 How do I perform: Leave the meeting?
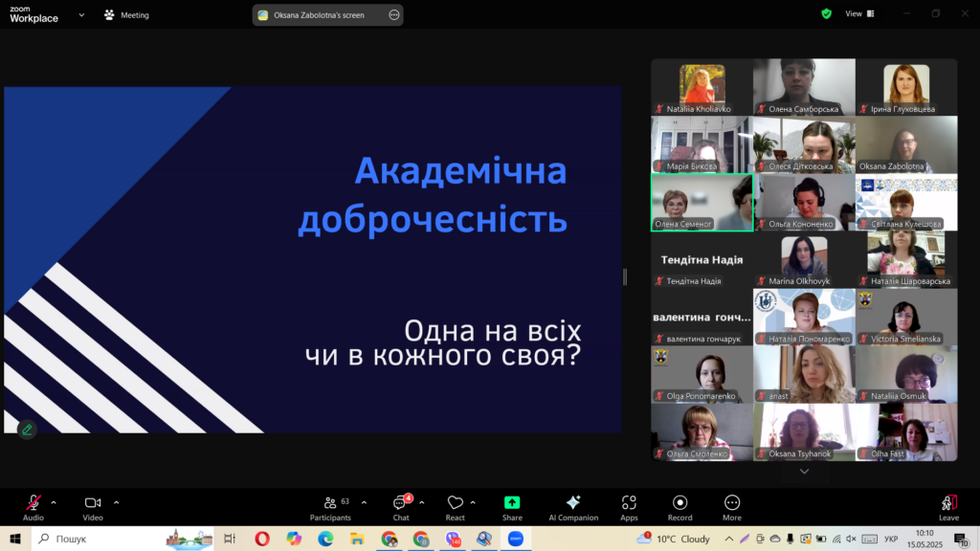[x=948, y=507]
